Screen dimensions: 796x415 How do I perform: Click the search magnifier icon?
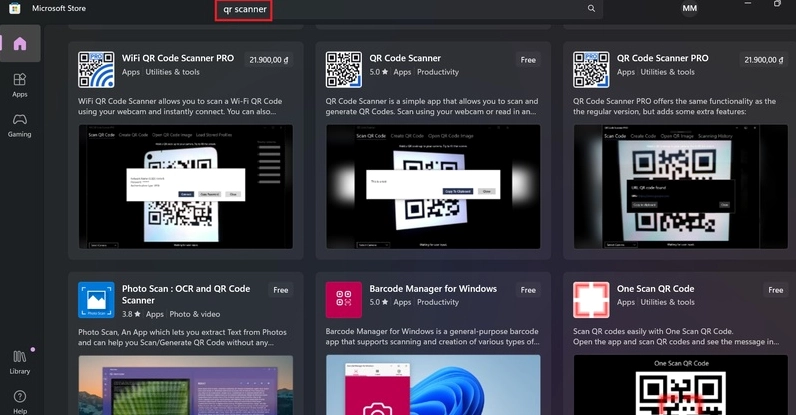[591, 8]
